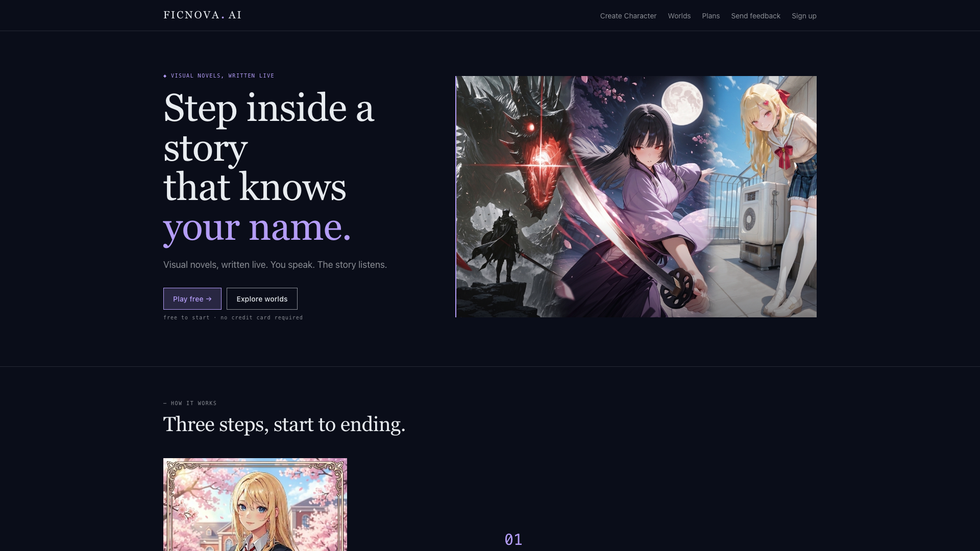Select Send feedback in the navigation

[756, 16]
